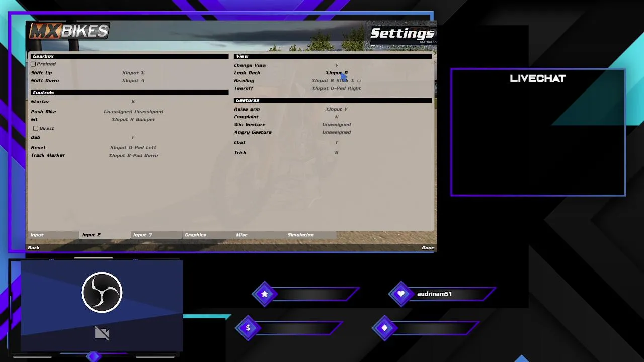Click the star diamond icon

coord(265,294)
